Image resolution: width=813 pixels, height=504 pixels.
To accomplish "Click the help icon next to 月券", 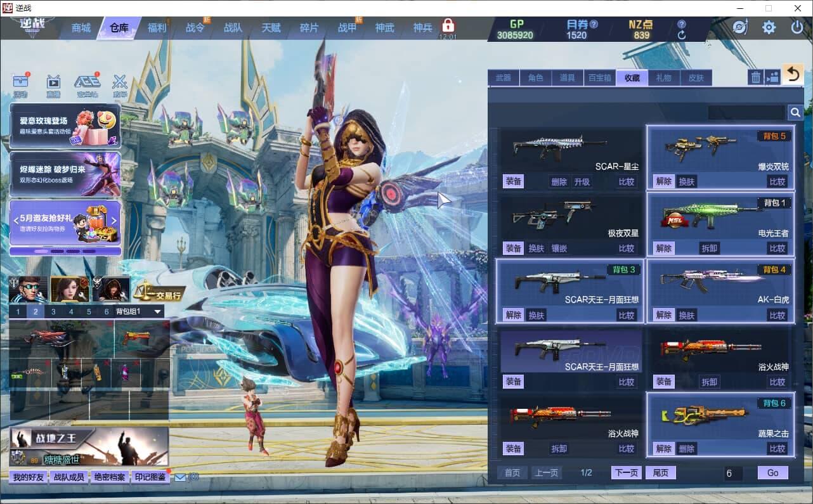I will pyautogui.click(x=594, y=25).
